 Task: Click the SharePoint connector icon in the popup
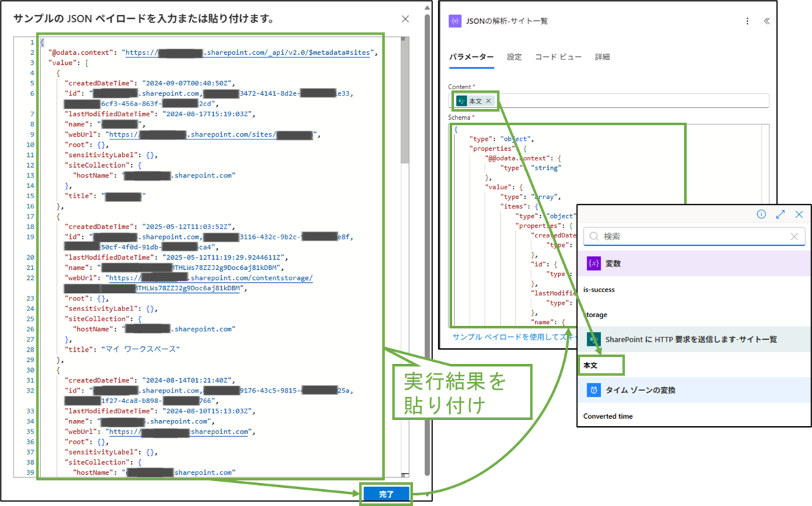coord(593,340)
